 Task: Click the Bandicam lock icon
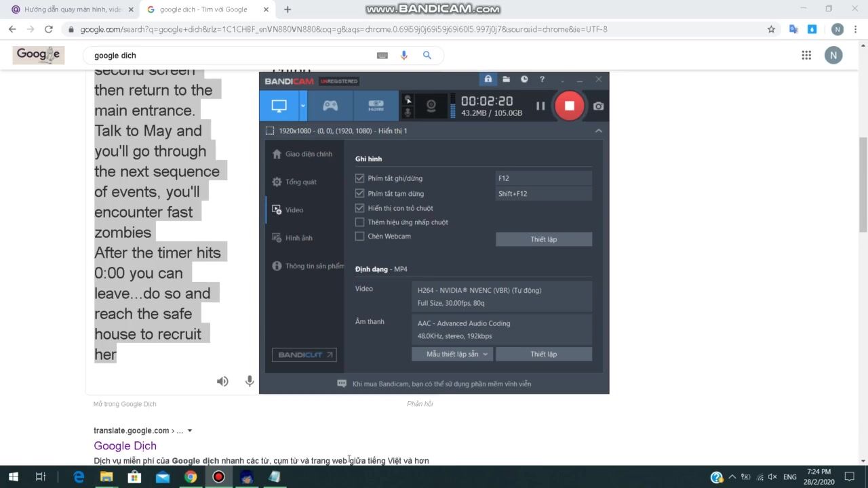point(488,79)
